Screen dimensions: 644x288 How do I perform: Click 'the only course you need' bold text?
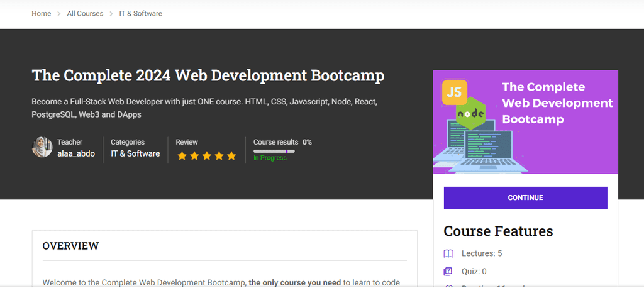pos(295,283)
